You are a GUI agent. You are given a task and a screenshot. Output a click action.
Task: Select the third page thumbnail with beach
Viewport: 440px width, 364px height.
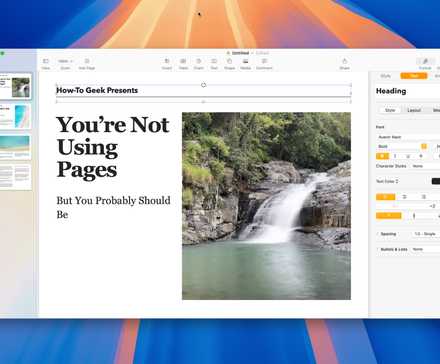pos(16,146)
